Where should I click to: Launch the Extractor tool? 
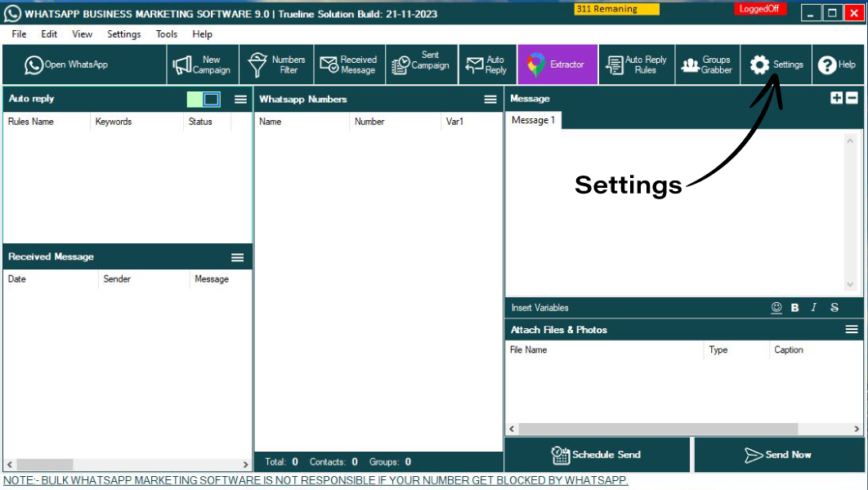(x=557, y=65)
